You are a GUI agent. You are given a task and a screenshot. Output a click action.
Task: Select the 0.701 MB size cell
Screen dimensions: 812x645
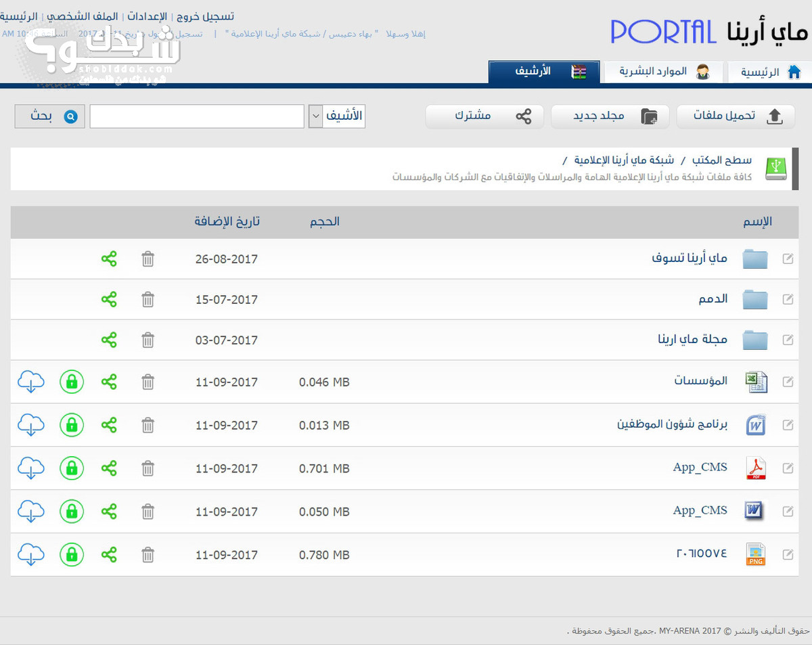pyautogui.click(x=324, y=468)
